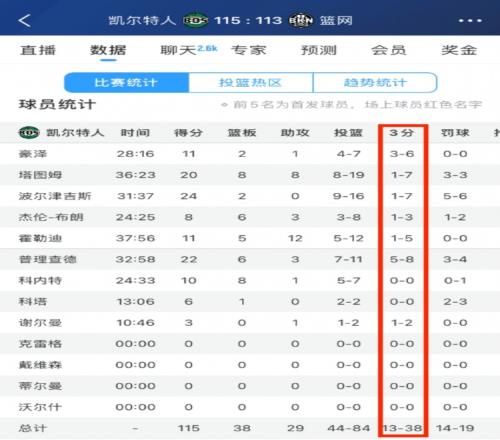500x440 pixels.
Task: Switch to 趋势统计 segment
Action: 375,82
